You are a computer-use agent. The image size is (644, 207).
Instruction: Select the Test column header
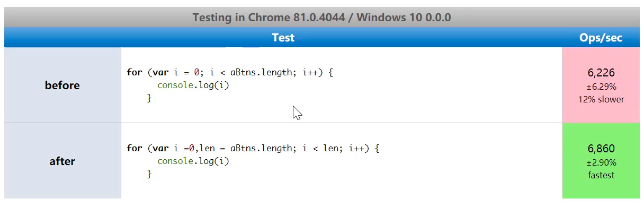coord(283,38)
